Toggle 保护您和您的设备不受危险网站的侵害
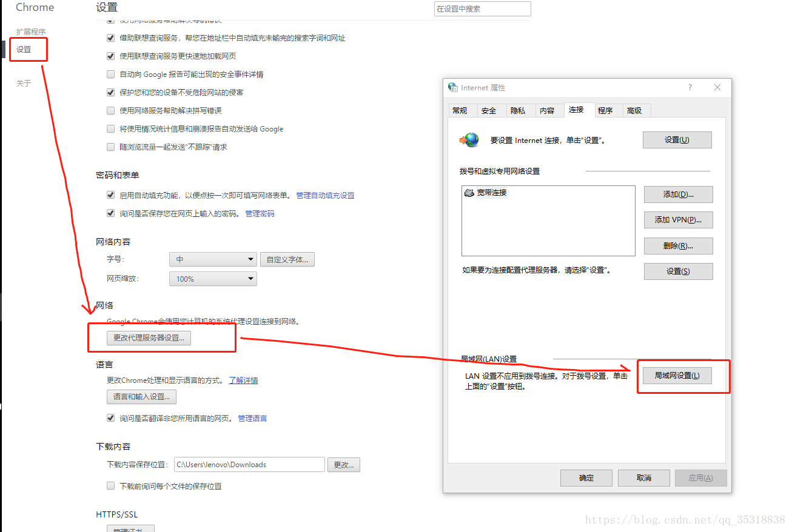 (110, 92)
